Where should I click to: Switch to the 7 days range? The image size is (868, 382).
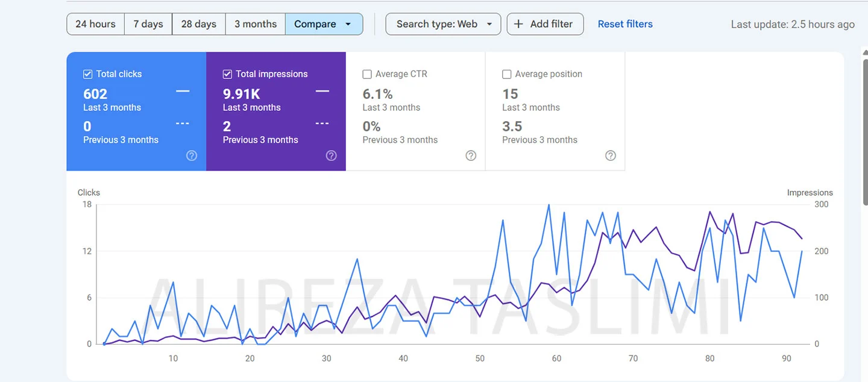coord(148,24)
